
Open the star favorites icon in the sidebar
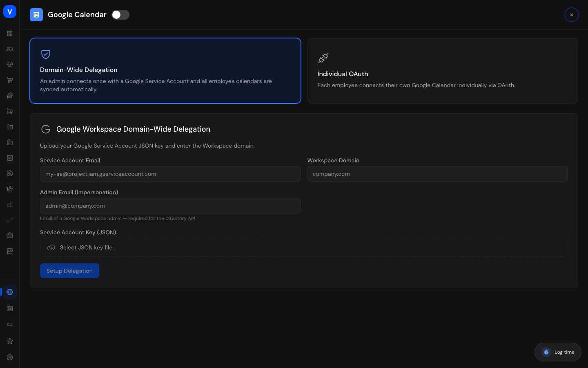click(10, 341)
